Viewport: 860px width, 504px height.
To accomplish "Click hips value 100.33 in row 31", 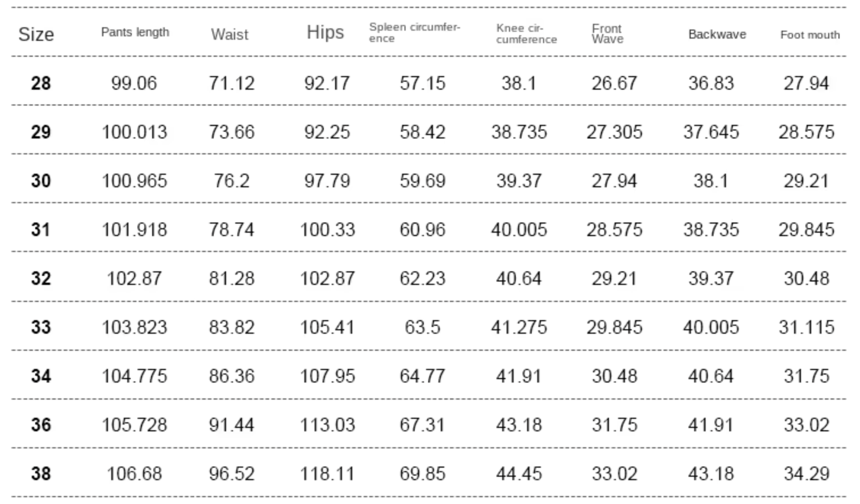I will click(x=327, y=230).
